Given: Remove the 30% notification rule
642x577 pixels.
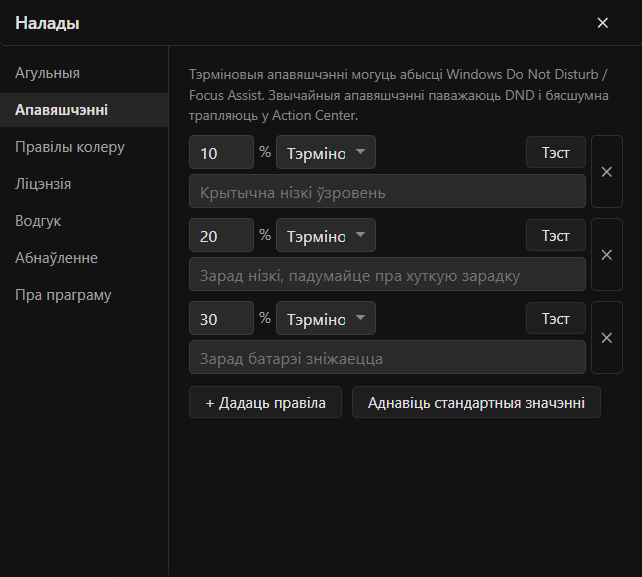Looking at the screenshot, I should (607, 338).
